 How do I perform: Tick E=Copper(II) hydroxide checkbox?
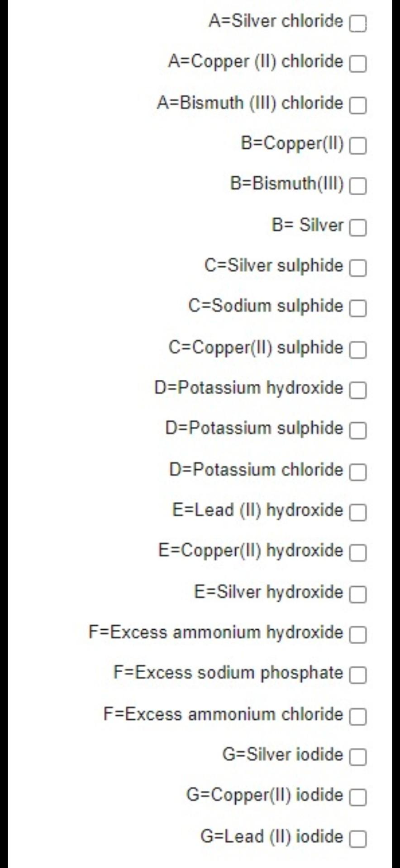[358, 553]
